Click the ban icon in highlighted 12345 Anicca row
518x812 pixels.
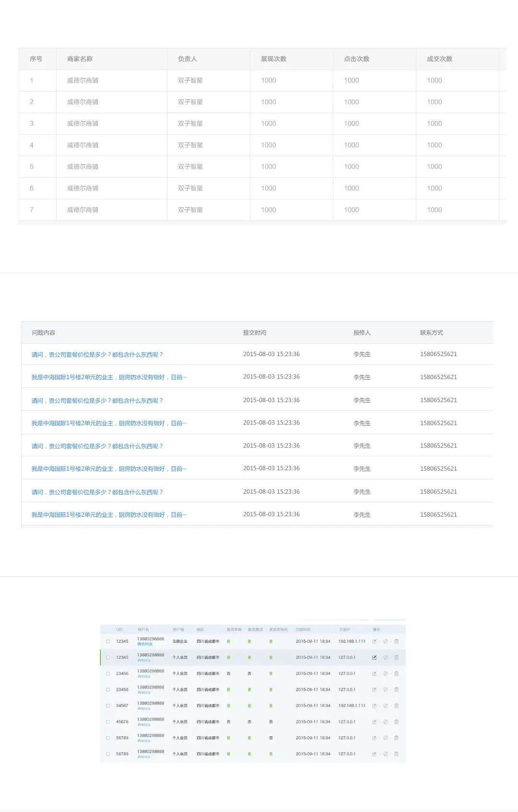pyautogui.click(x=385, y=658)
